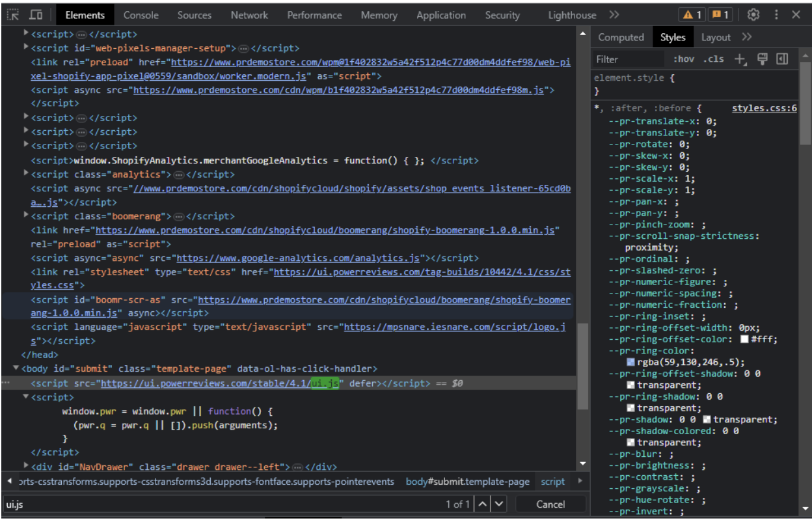Activate the inspect element picker icon

pos(13,14)
